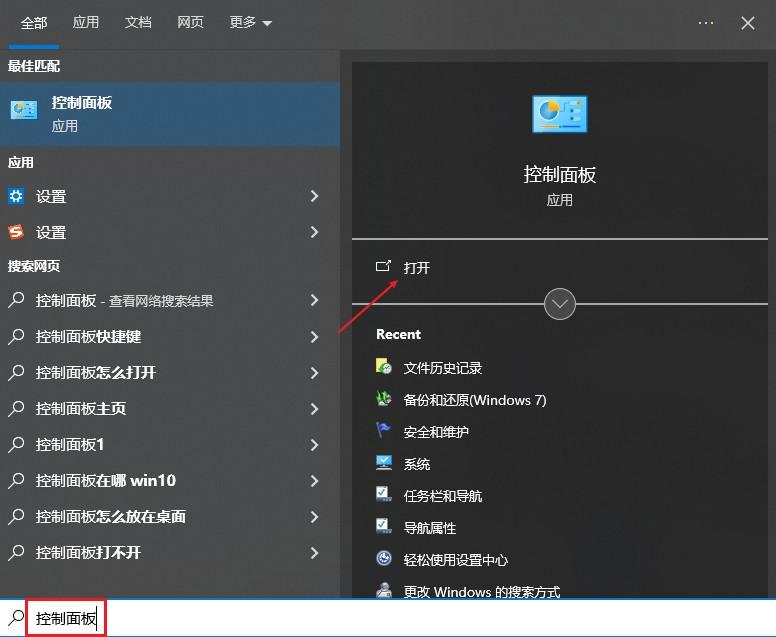Click the 系统 monitor icon
The width and height of the screenshot is (776, 637).
[x=384, y=462]
